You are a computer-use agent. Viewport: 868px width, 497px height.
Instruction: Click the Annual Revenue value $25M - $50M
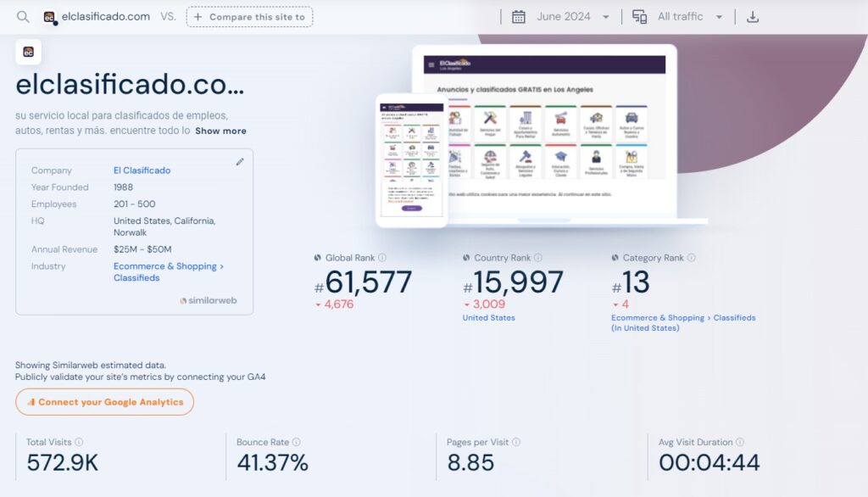point(142,249)
